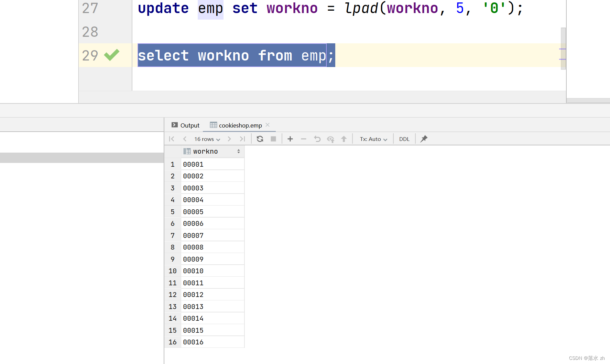The height and width of the screenshot is (364, 610).
Task: Delete row using the minus icon
Action: 303,139
